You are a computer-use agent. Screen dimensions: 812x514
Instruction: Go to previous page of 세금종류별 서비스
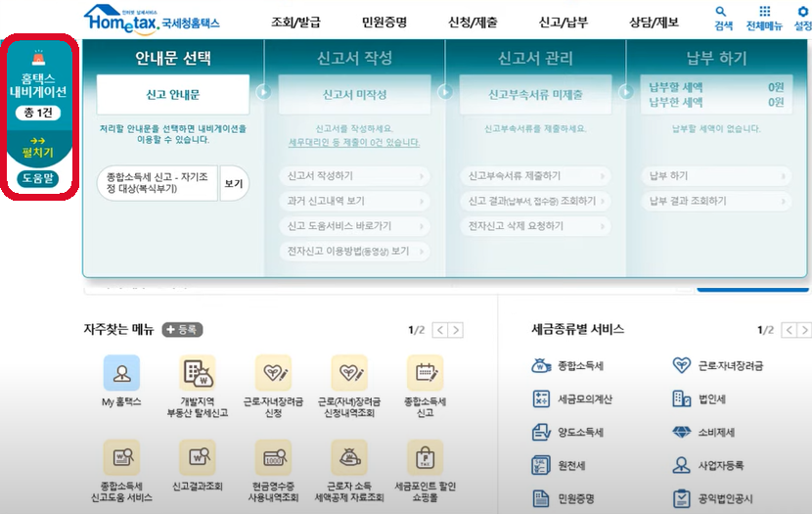click(x=789, y=330)
